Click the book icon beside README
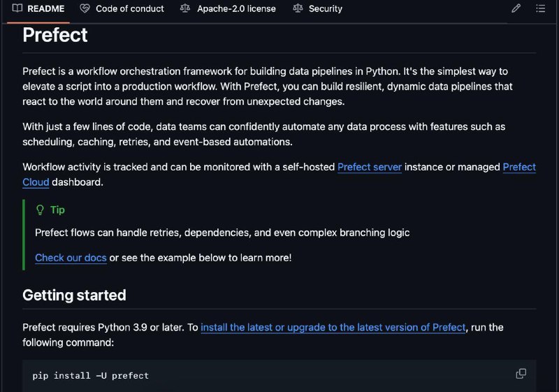The width and height of the screenshot is (559, 392). 17,8
